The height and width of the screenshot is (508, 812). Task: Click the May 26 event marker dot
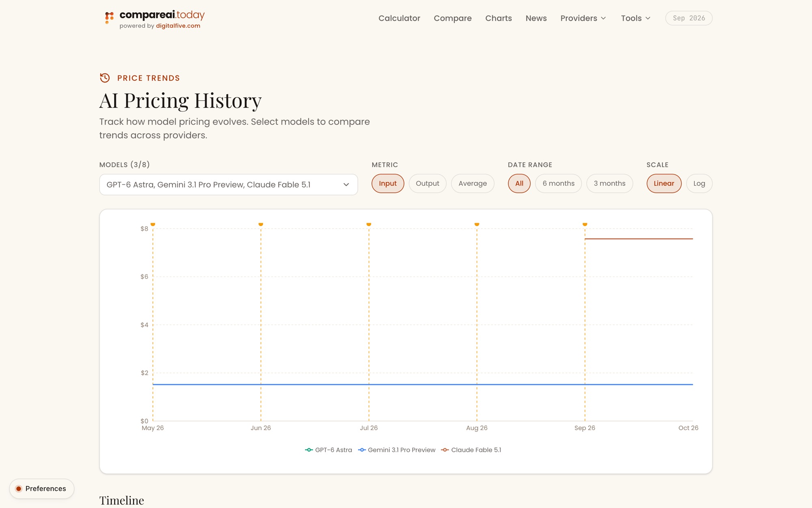point(153,224)
